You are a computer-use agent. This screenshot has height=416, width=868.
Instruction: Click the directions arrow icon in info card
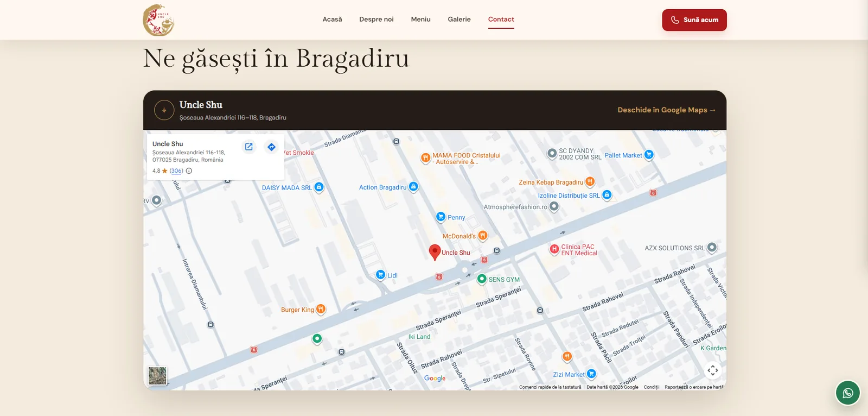click(271, 147)
